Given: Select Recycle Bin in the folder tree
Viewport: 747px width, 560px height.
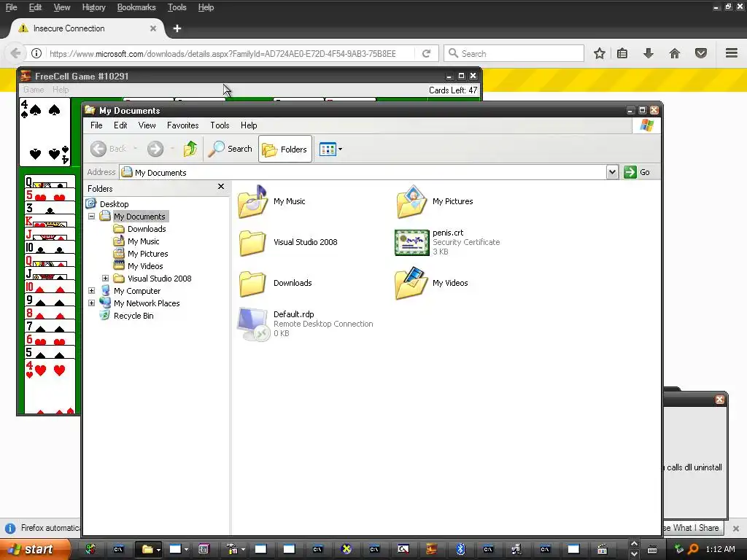Looking at the screenshot, I should tap(133, 315).
